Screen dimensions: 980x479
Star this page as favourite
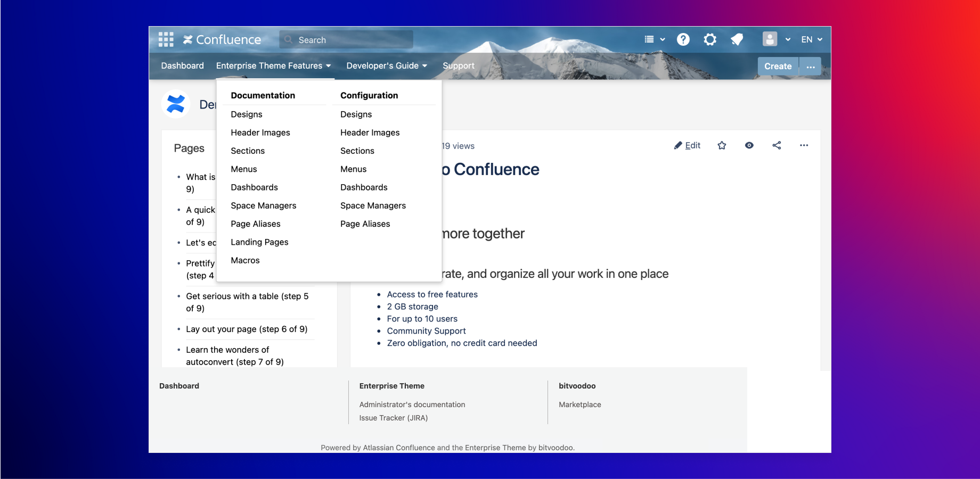(722, 145)
